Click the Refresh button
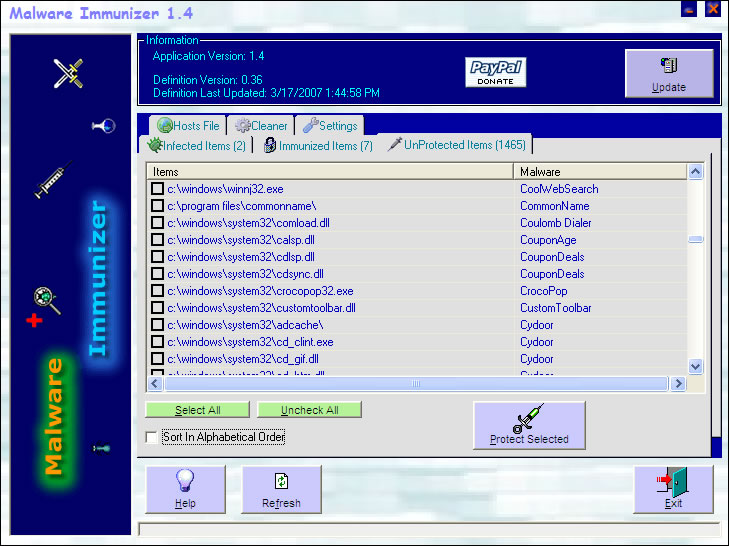Screen dimensions: 729x546 tap(281, 489)
